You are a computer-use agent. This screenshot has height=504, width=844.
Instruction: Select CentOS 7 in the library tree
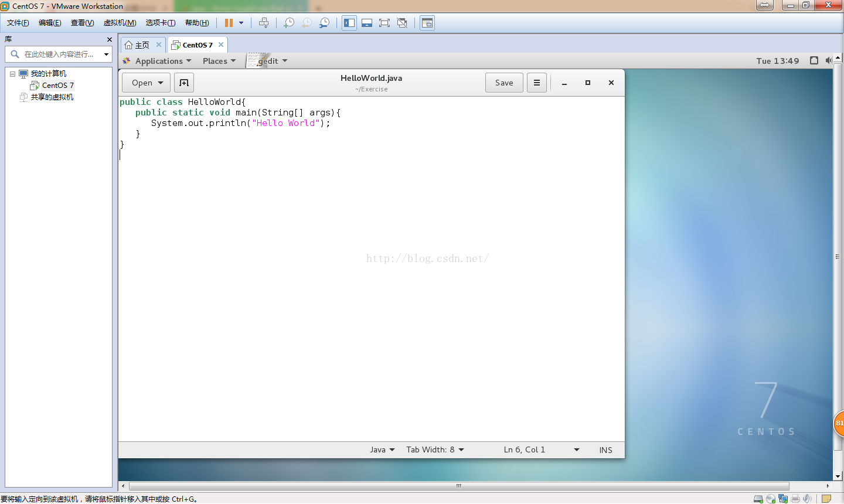57,86
